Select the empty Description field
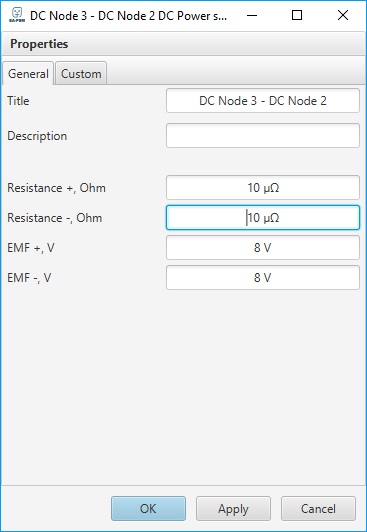 click(263, 136)
